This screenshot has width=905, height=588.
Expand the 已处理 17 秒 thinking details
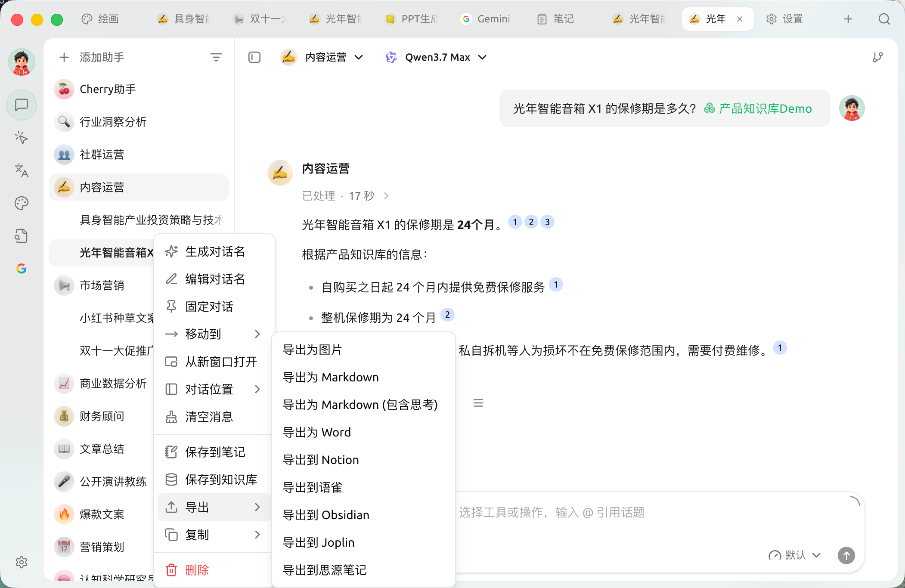(345, 196)
